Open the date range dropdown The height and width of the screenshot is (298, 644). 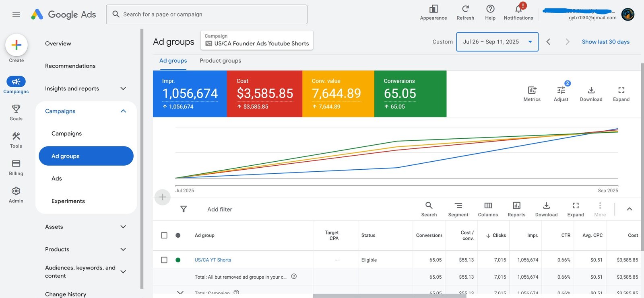497,42
